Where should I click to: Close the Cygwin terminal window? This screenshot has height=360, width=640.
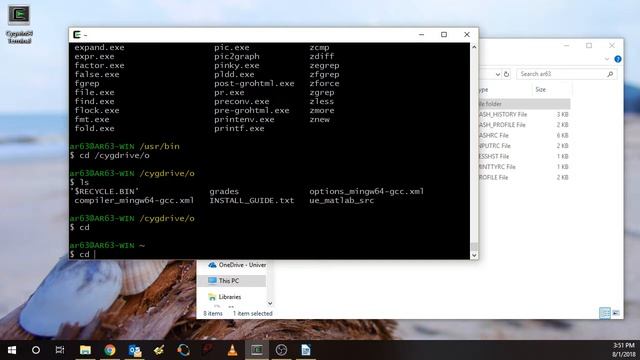tap(467, 35)
